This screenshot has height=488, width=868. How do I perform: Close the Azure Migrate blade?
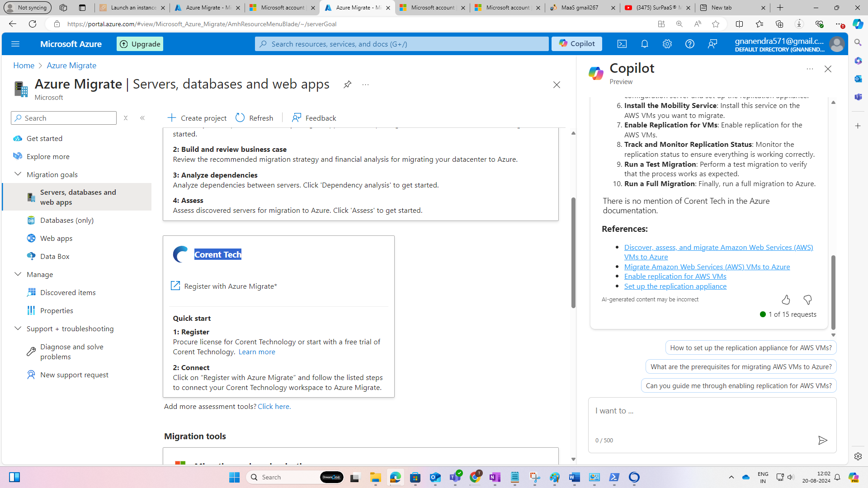click(557, 85)
